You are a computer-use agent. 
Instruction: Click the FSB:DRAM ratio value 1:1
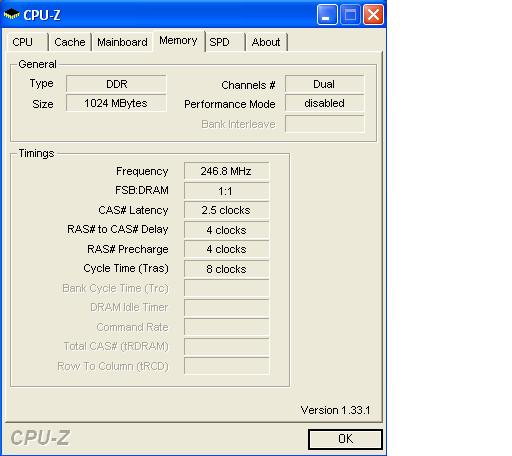pyautogui.click(x=226, y=191)
